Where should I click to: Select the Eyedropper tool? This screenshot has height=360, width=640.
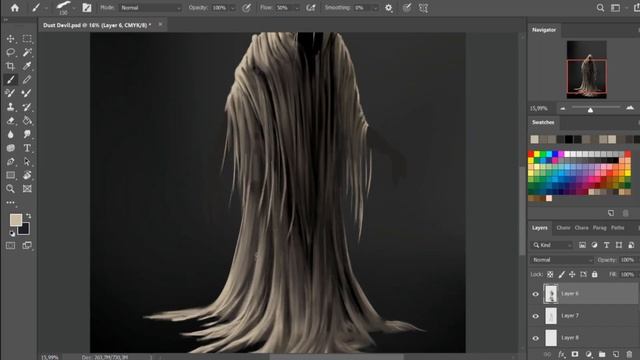[x=27, y=66]
